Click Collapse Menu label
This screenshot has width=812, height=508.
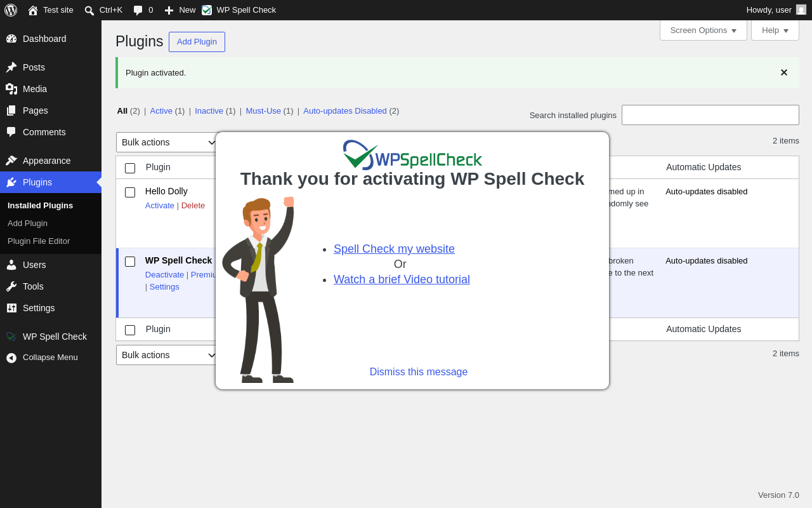[50, 357]
